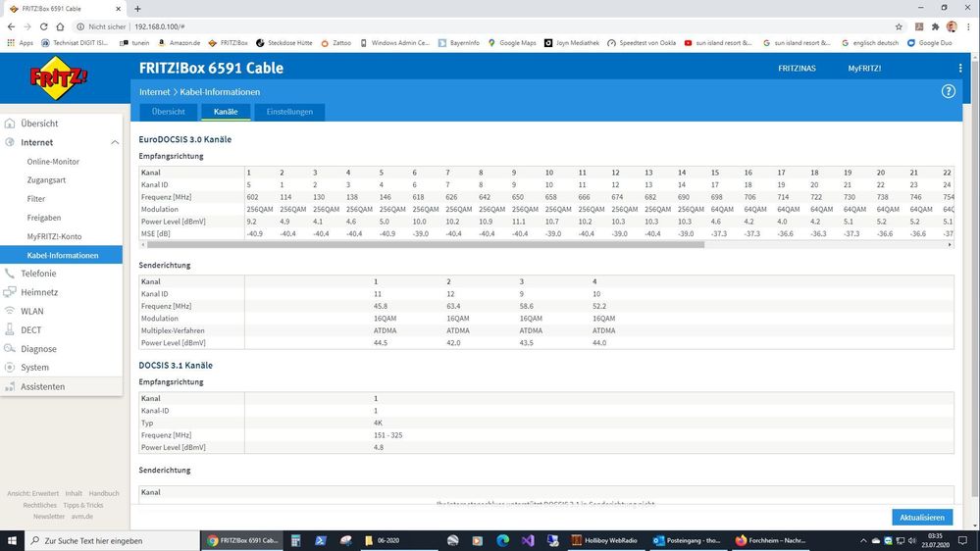
Task: Open MyFRITZ!-Konto in the sidebar
Action: click(54, 236)
